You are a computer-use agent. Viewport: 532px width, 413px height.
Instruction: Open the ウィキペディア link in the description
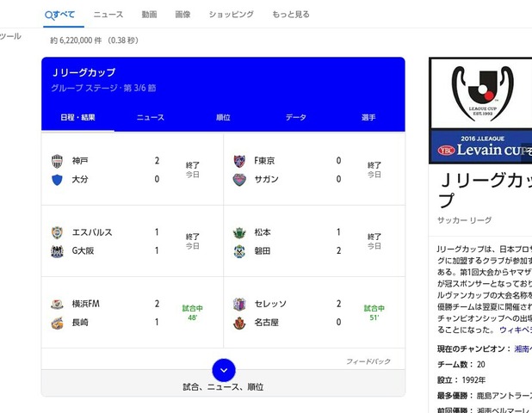(516, 330)
